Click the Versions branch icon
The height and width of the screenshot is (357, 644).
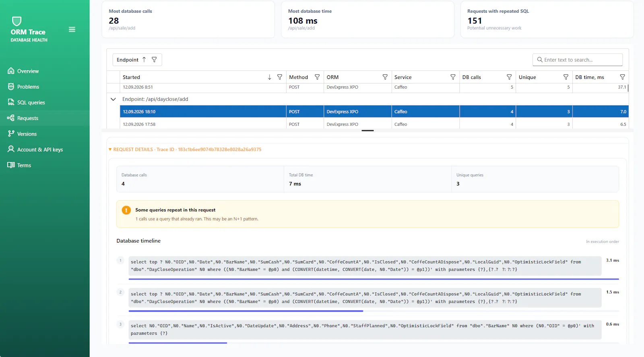(x=11, y=133)
